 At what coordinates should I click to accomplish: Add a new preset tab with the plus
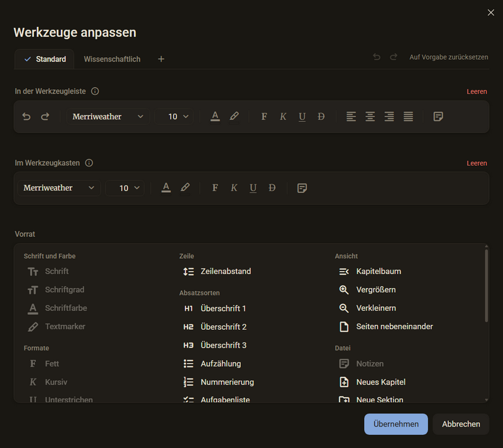(161, 59)
